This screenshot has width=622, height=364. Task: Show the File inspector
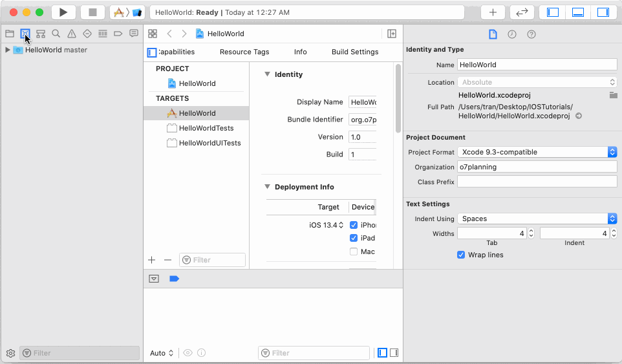tap(493, 34)
